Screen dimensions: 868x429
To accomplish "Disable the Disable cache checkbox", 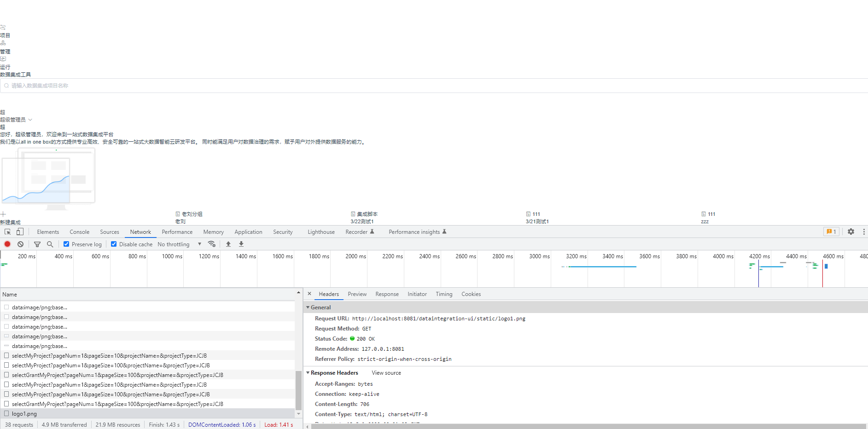I will click(x=114, y=244).
